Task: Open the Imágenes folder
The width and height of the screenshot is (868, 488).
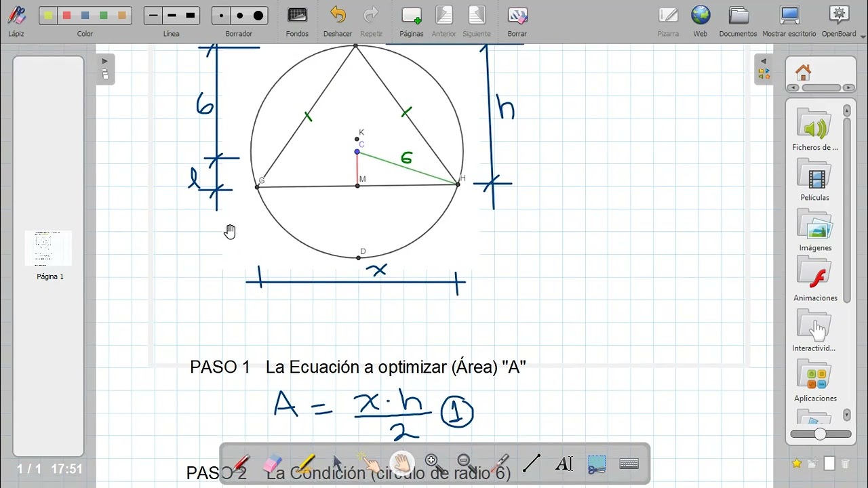Action: tap(814, 229)
